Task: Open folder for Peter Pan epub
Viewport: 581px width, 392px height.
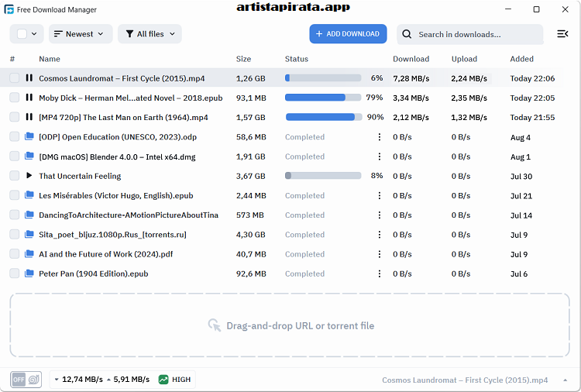Action: click(29, 273)
